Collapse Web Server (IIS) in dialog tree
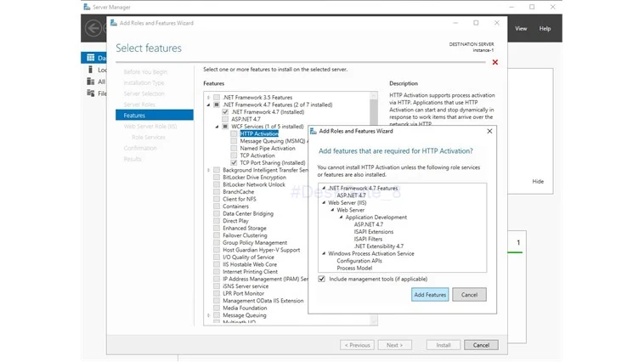Screen dimensions: 644x362 pyautogui.click(x=324, y=202)
